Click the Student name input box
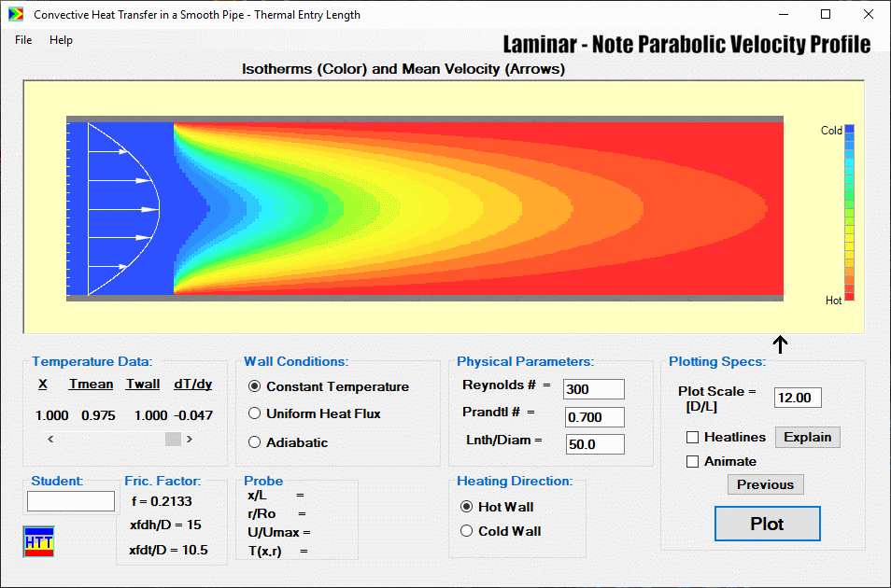Image resolution: width=891 pixels, height=588 pixels. tap(70, 501)
